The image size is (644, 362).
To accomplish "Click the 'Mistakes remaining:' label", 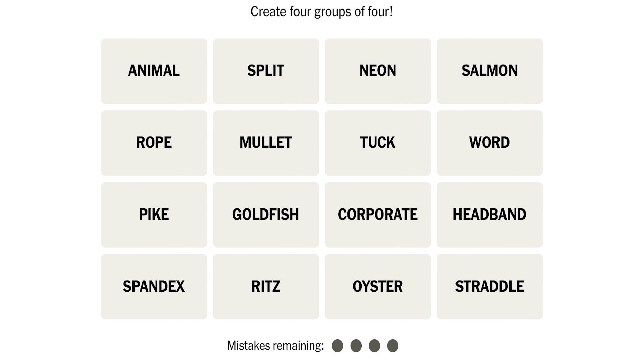I will tap(275, 346).
